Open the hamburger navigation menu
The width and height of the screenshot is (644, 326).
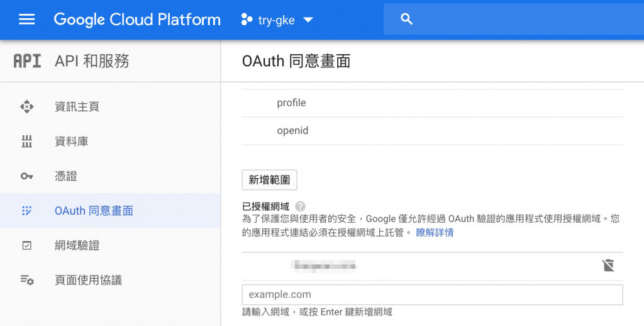click(x=26, y=20)
